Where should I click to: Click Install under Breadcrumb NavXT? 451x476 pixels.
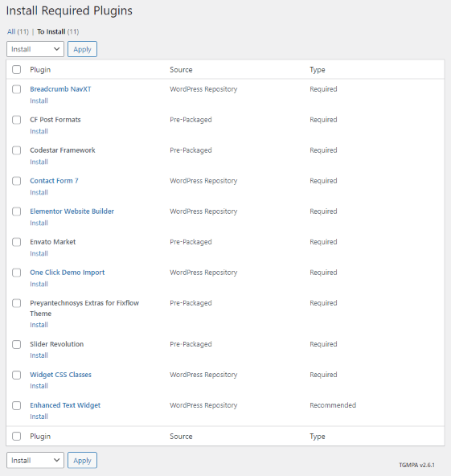tap(39, 101)
